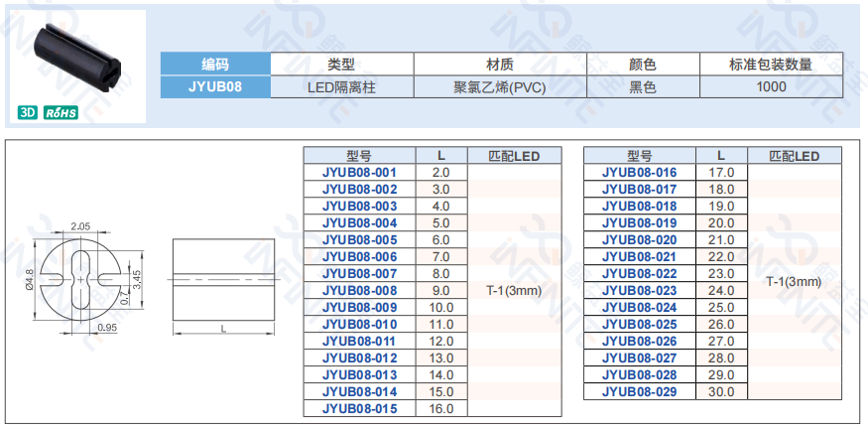The width and height of the screenshot is (868, 429).
Task: Click the 编码 column header
Action: pyautogui.click(x=214, y=65)
